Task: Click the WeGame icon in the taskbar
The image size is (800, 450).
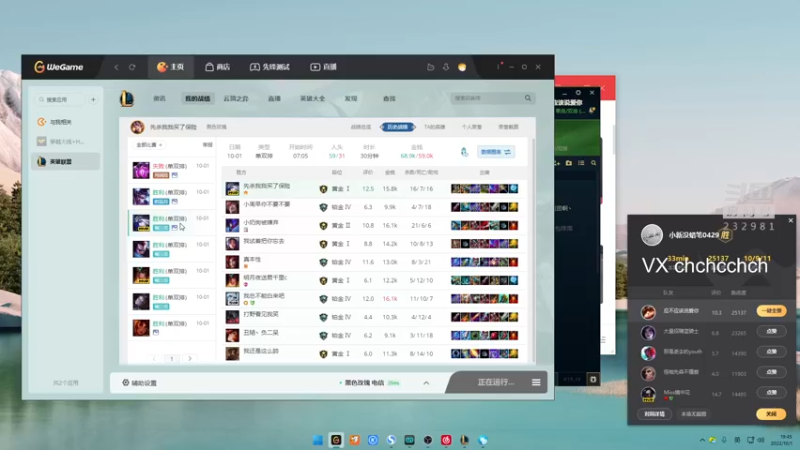Action: (x=336, y=440)
